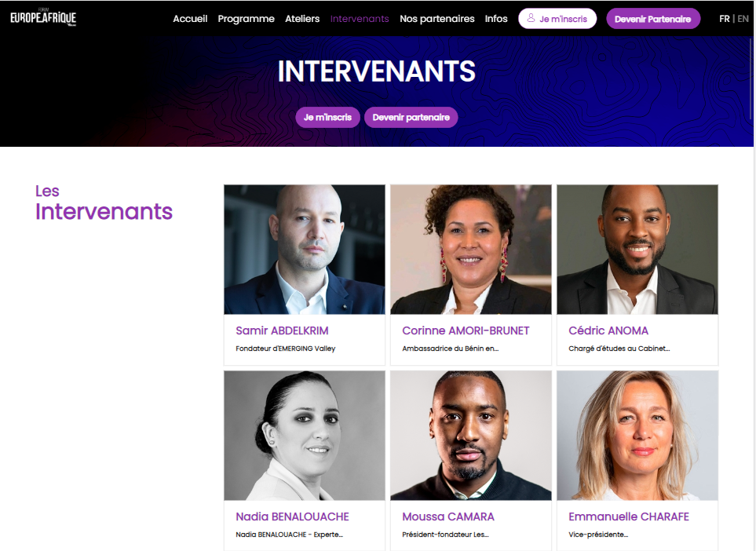Switch language to EN

click(x=743, y=19)
